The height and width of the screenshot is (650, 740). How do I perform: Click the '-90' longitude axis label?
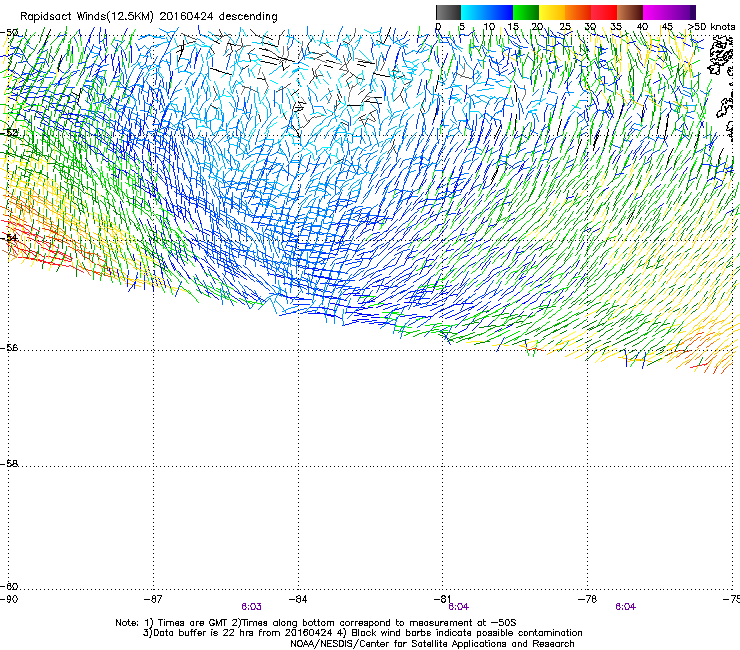click(9, 599)
